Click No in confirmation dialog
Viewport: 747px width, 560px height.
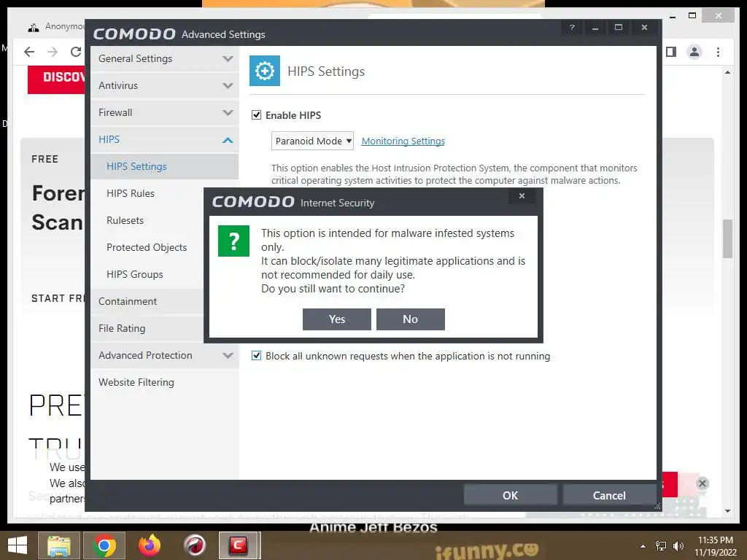[410, 319]
